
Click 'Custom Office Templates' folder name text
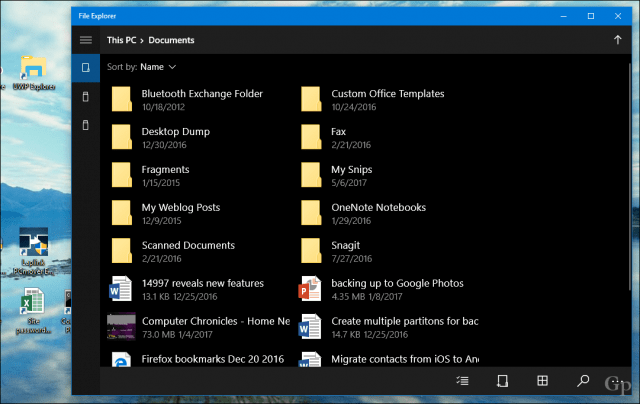388,94
